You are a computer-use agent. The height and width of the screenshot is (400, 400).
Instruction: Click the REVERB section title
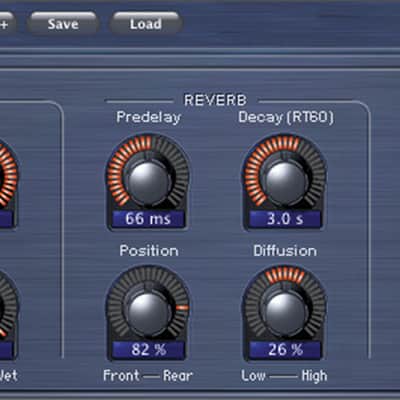pos(215,100)
